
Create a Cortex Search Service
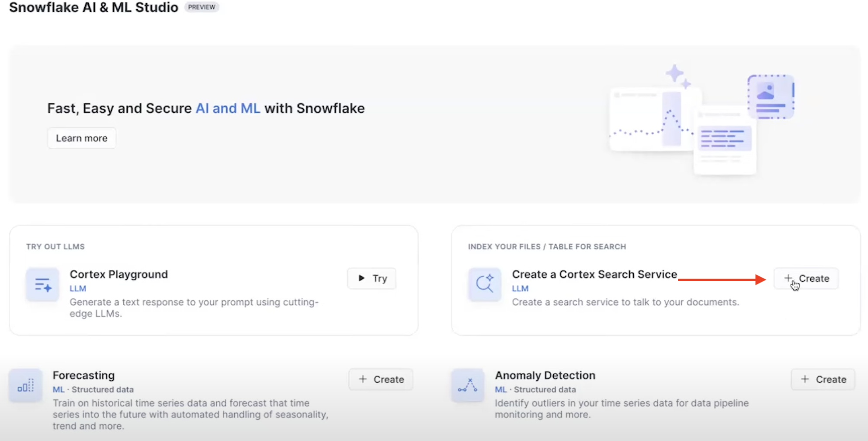[x=806, y=279]
